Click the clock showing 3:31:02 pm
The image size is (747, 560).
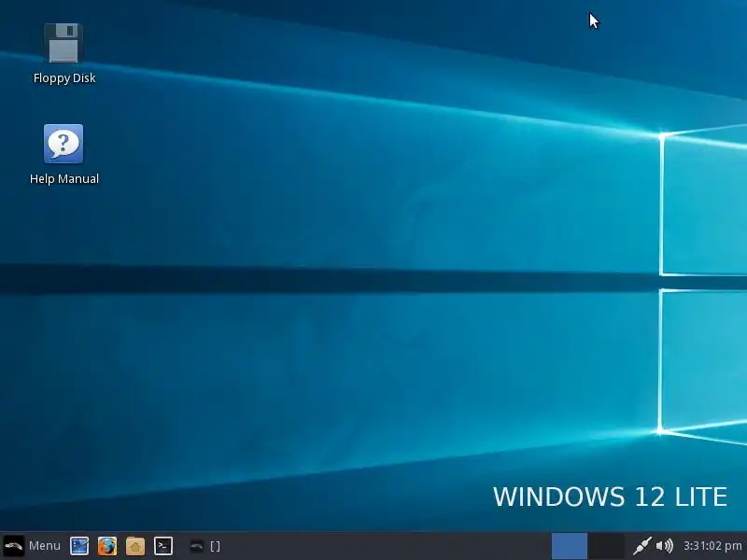tap(712, 546)
